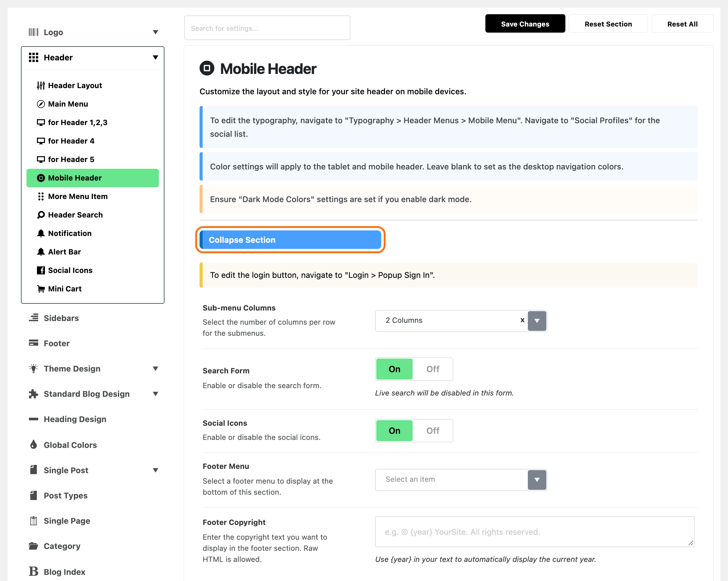Viewport: 728px width, 581px height.
Task: Click the Standard Blog Design puzzle icon
Action: click(x=34, y=394)
